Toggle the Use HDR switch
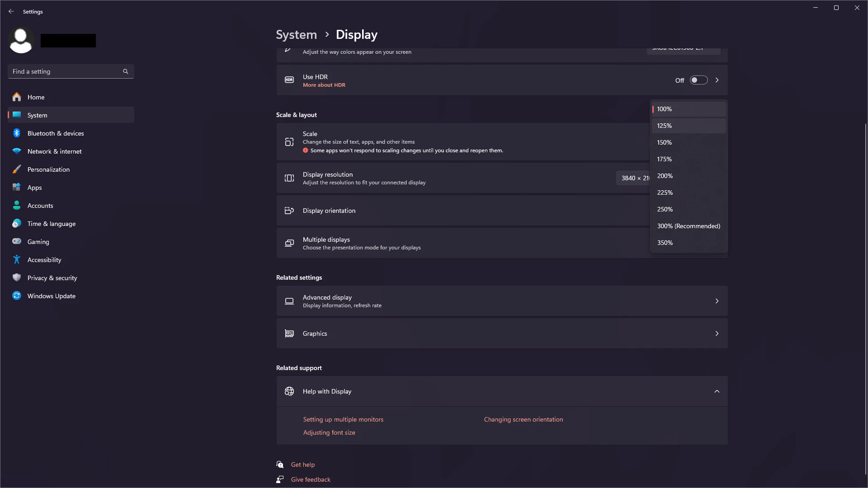Screen dimensions: 868x488 (698, 80)
